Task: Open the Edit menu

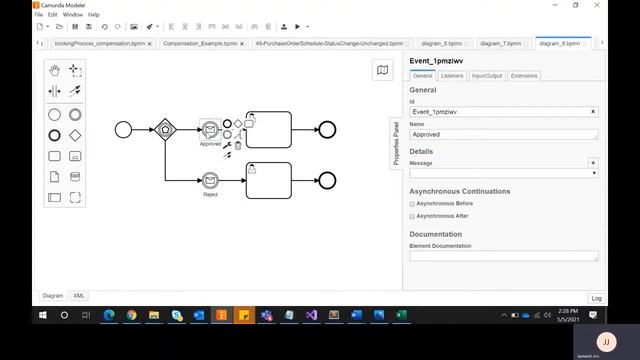Action: (53, 15)
